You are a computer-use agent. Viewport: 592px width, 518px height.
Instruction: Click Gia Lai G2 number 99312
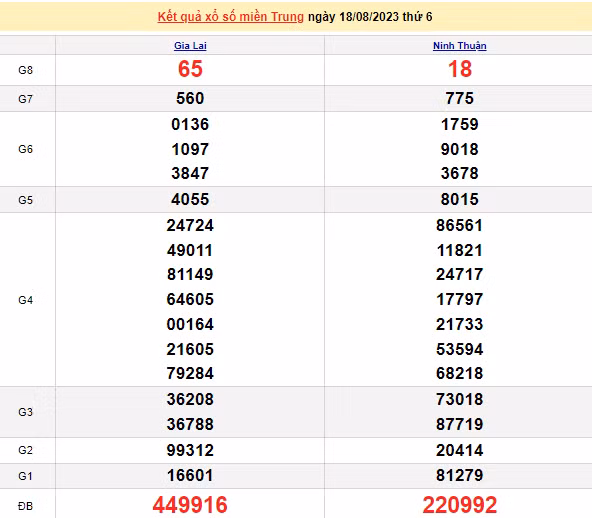click(x=190, y=450)
